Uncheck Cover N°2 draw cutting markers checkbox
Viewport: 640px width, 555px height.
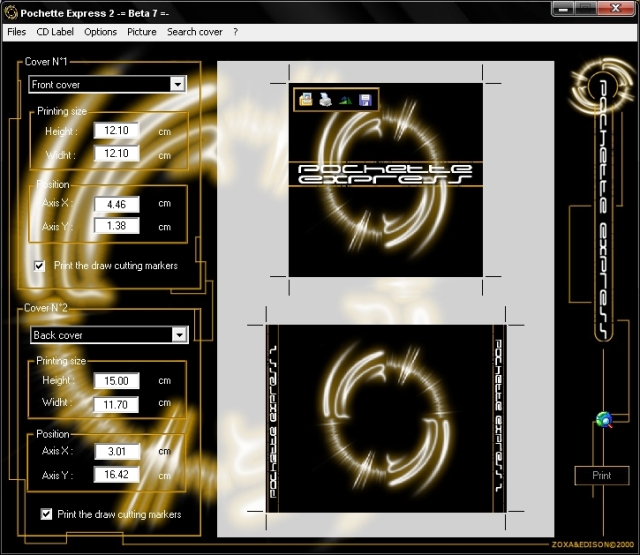point(47,514)
